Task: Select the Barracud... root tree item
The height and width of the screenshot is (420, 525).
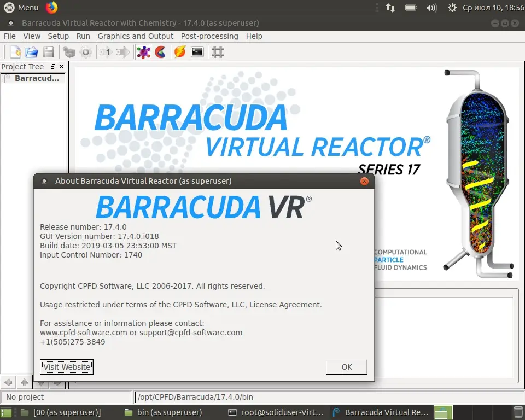Action: (x=37, y=78)
